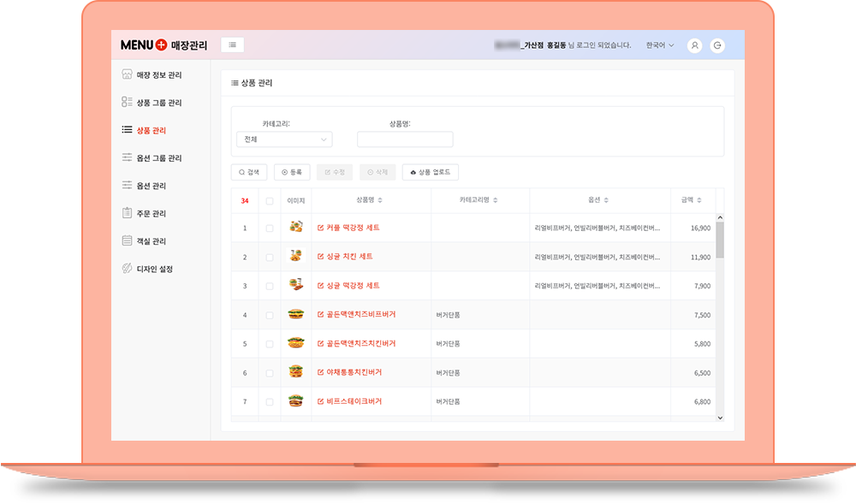Screen dimensions: 856x504
Task: Open the 옵션 관리 menu item
Action: click(151, 186)
